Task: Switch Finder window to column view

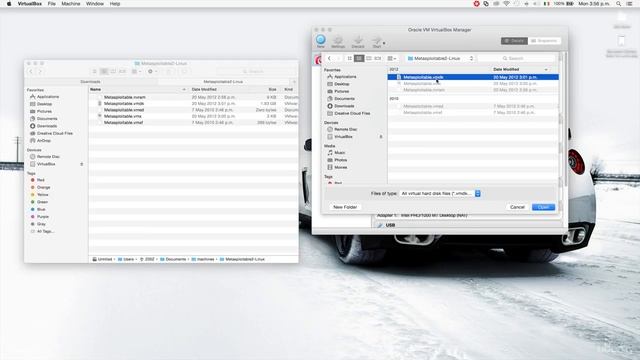Action: [x=113, y=71]
